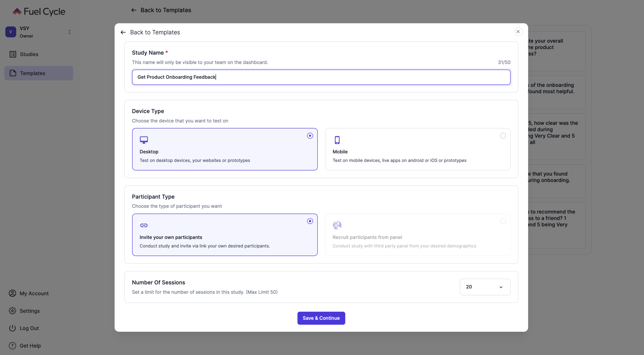
Task: Close the study setup dialog
Action: 518,32
